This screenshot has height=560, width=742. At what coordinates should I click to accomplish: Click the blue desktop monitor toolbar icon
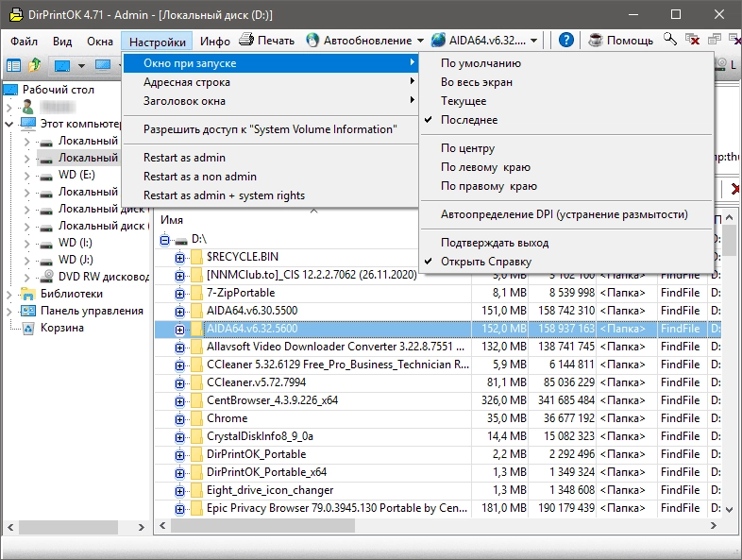coord(62,65)
